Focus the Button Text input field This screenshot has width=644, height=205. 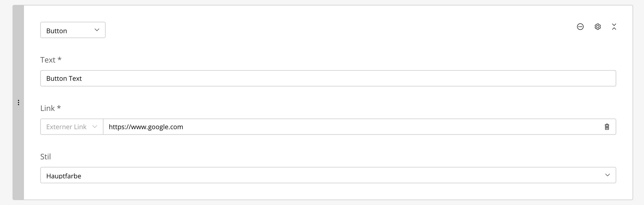(x=328, y=78)
